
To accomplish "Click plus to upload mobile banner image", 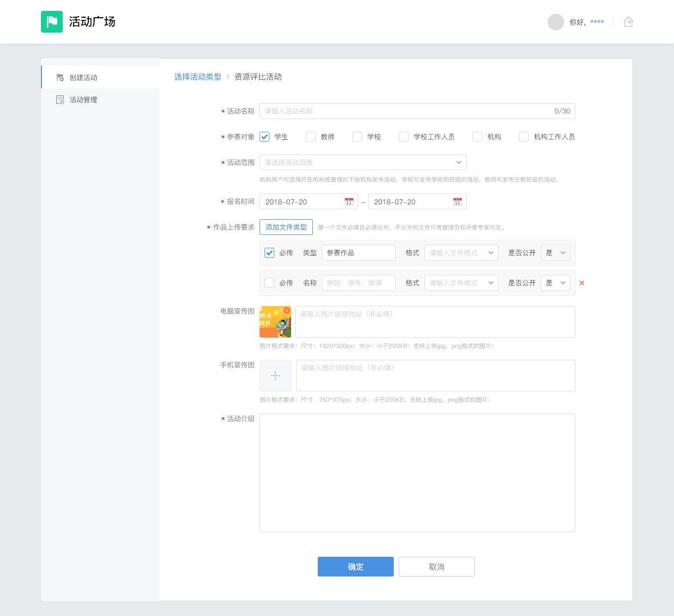I will (x=275, y=376).
